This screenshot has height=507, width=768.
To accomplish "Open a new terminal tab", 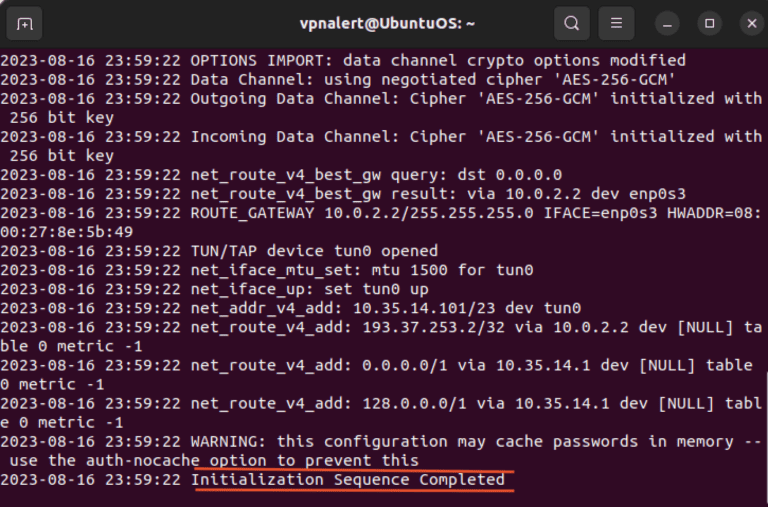I will (x=24, y=23).
